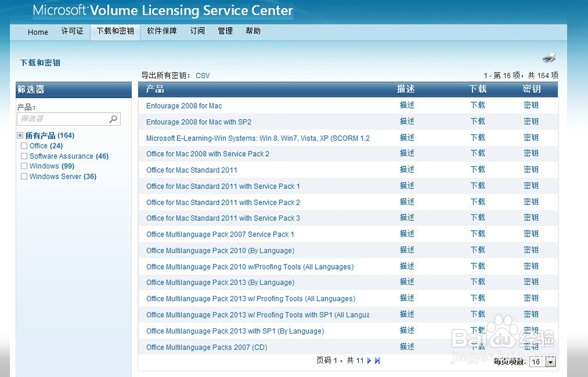Open Office for Mac 2008 with Service Pack 2

point(208,154)
